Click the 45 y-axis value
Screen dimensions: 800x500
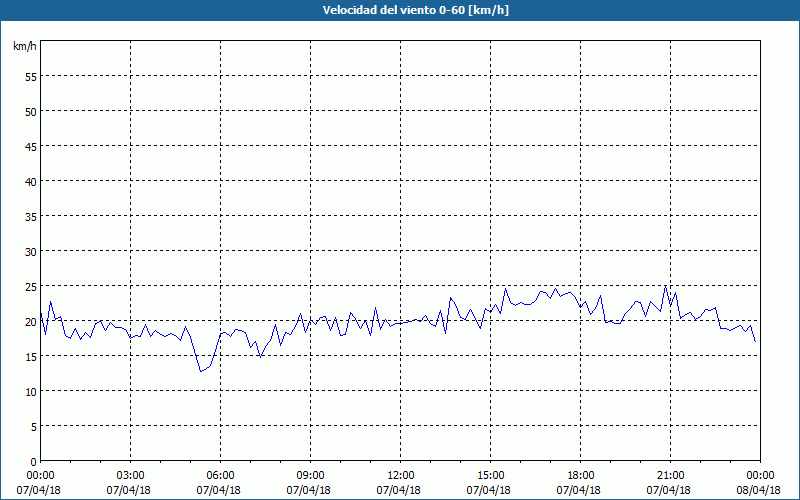tap(31, 147)
